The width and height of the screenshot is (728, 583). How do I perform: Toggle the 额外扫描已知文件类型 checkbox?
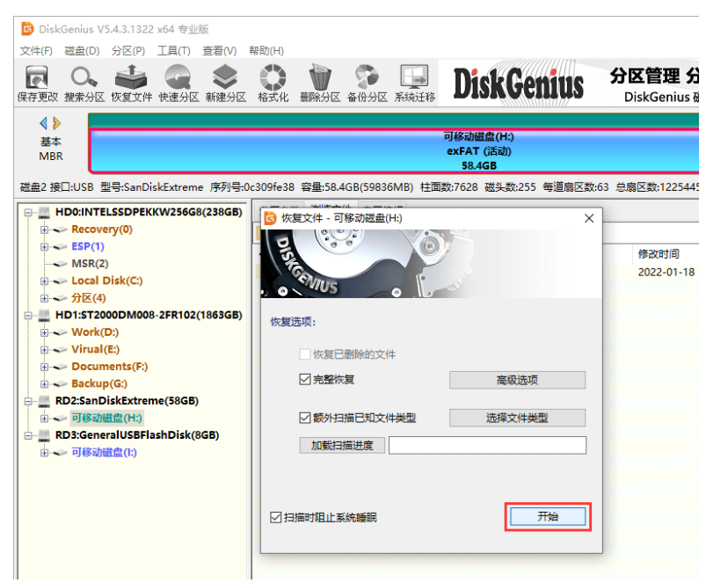pos(305,418)
